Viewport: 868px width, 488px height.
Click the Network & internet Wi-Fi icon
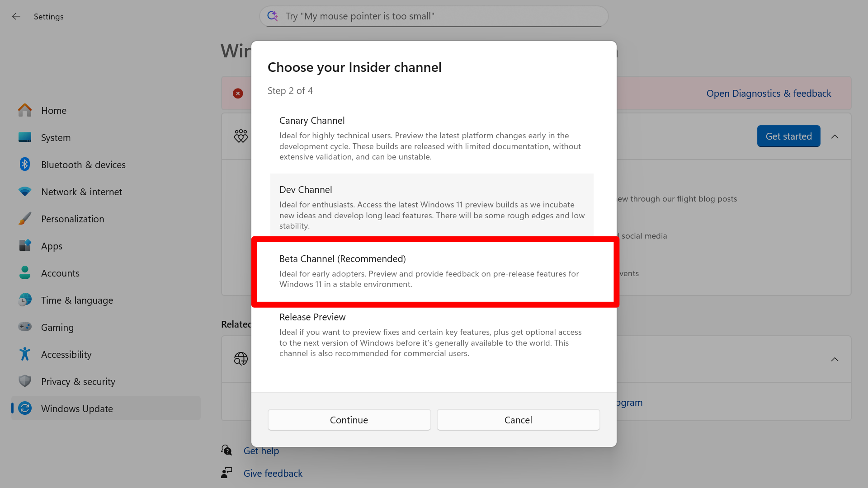pyautogui.click(x=24, y=192)
